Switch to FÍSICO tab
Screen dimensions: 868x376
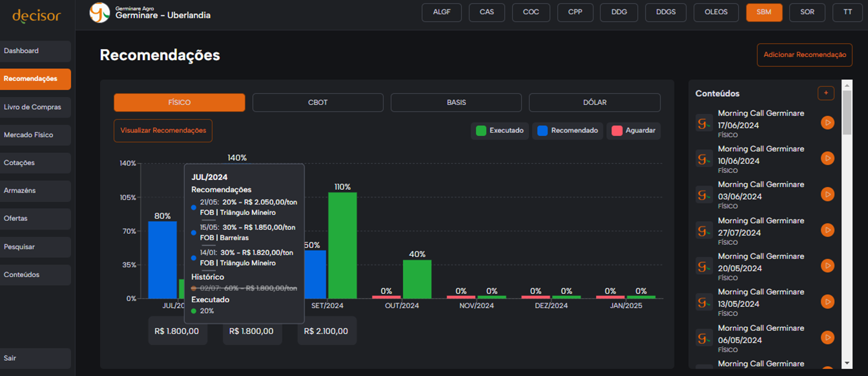[x=180, y=103]
